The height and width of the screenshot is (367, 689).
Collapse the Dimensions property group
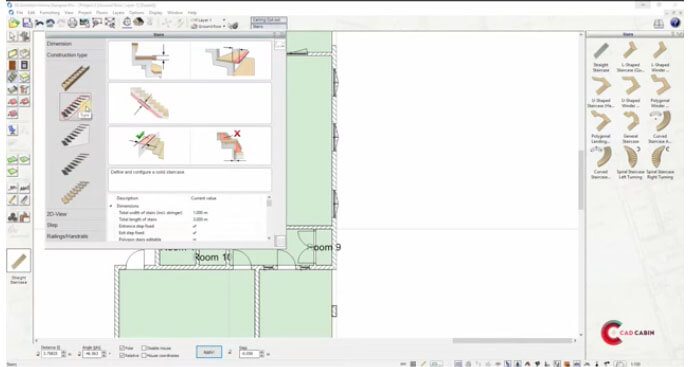[x=111, y=206]
